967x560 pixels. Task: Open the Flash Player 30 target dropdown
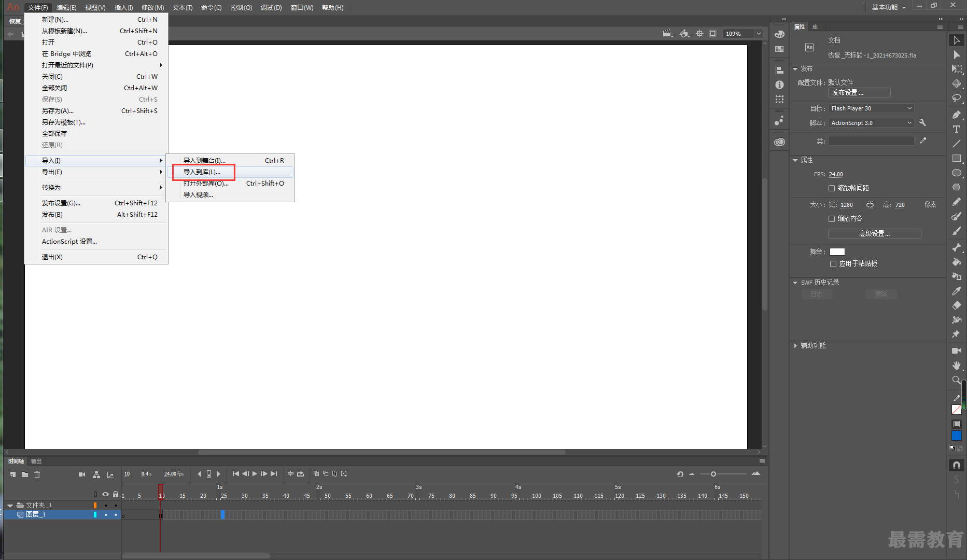871,108
